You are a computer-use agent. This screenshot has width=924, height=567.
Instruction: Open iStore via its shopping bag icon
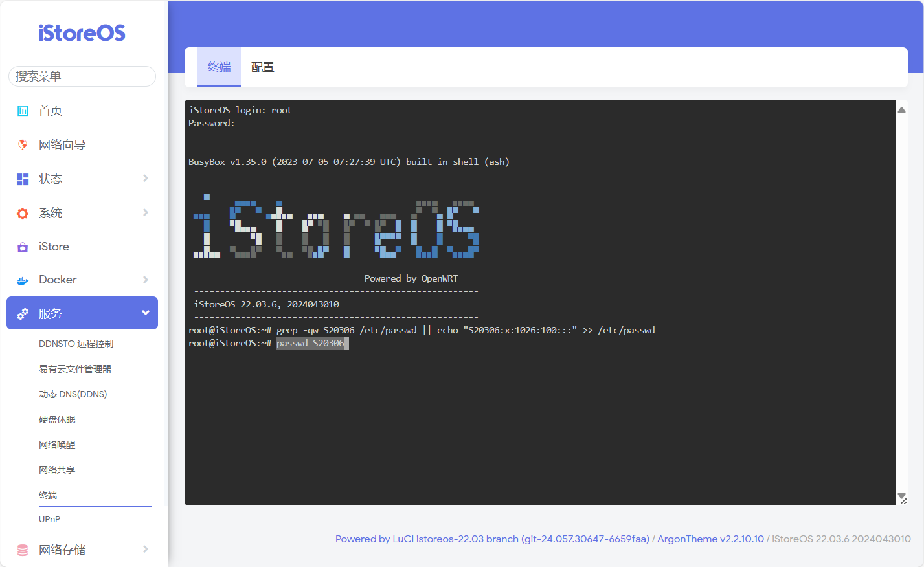point(23,247)
